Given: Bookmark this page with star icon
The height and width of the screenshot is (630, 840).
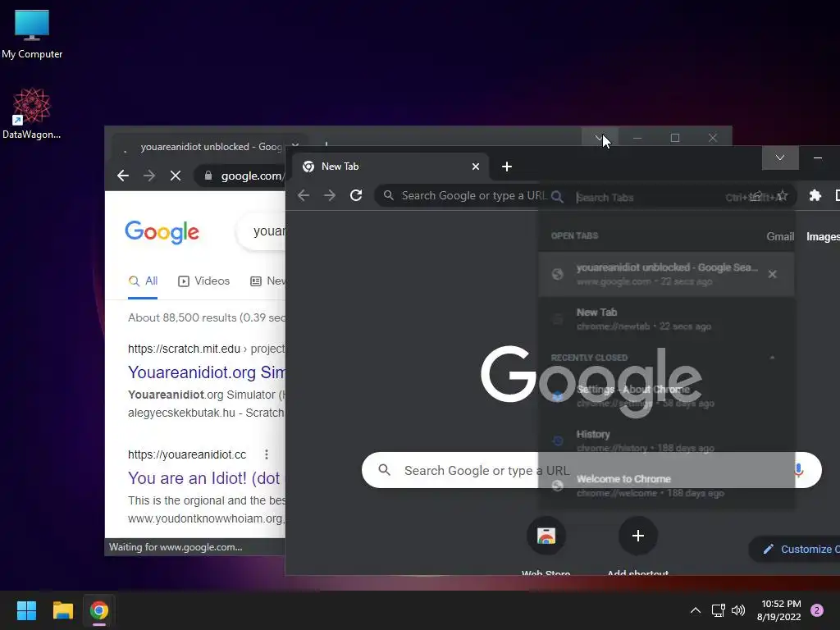Looking at the screenshot, I should pyautogui.click(x=782, y=196).
